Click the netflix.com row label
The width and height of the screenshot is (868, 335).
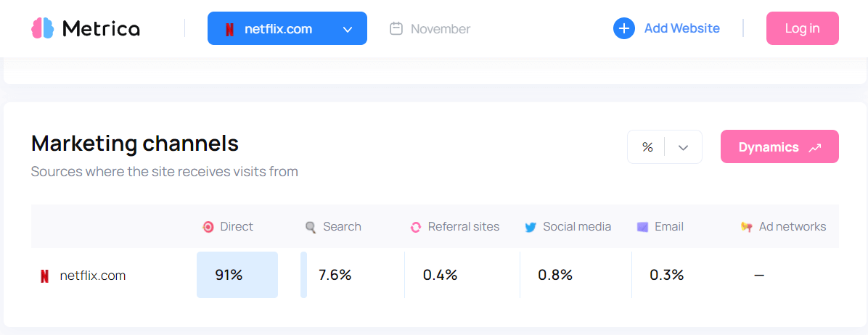click(x=93, y=276)
